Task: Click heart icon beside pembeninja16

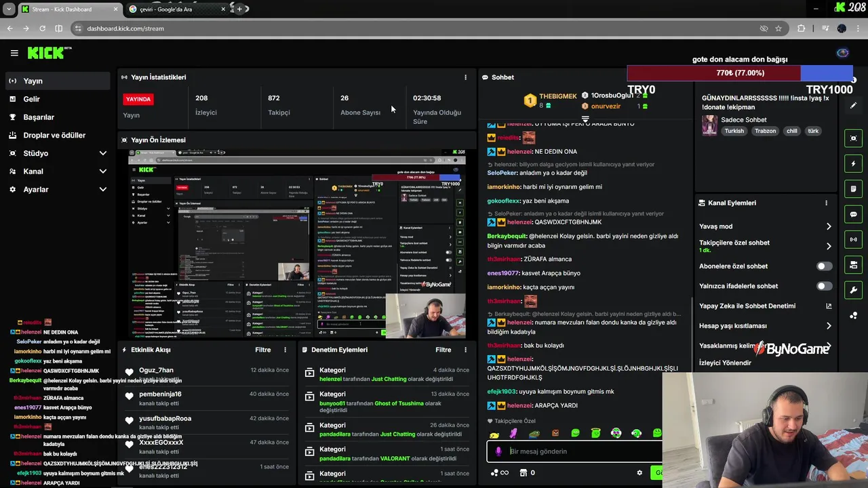Action: (x=129, y=395)
